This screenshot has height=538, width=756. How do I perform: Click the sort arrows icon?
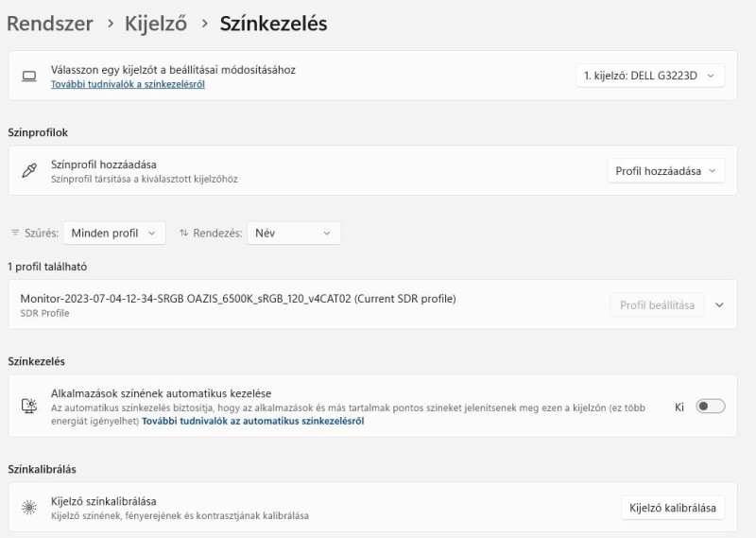tap(184, 233)
